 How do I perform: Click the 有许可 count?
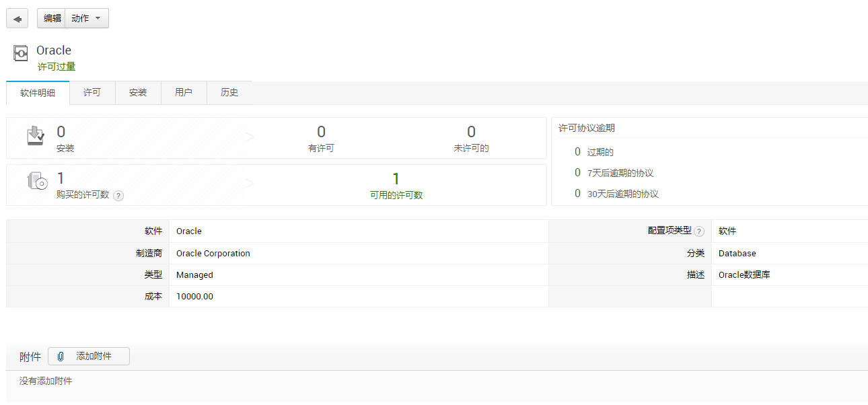[321, 132]
